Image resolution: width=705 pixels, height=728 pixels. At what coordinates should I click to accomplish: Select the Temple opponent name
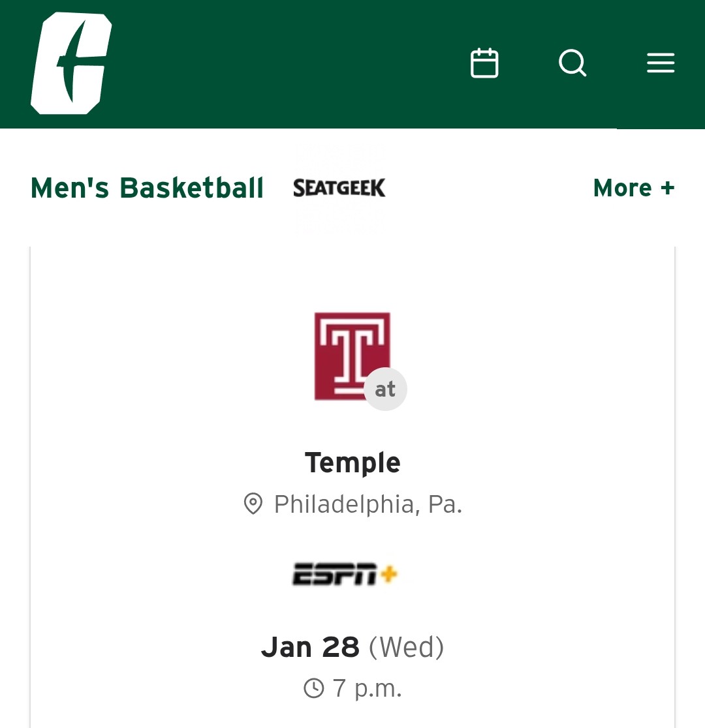(x=352, y=463)
